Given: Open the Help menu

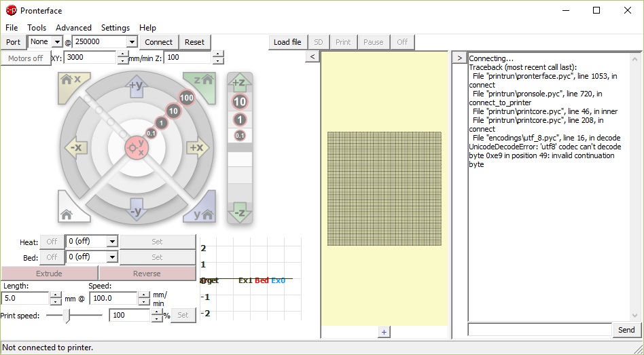Looking at the screenshot, I should (x=147, y=28).
